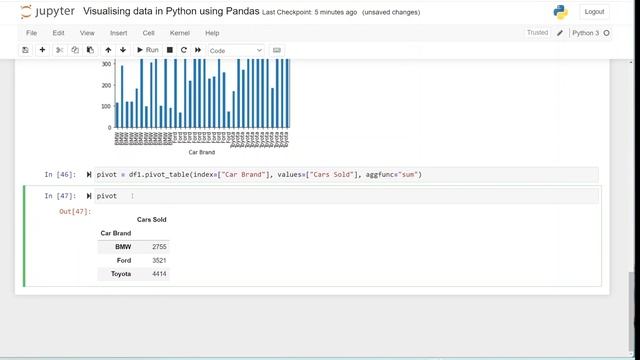640x360 pixels.
Task: Click the In [47] prompt label
Action: (x=60, y=196)
